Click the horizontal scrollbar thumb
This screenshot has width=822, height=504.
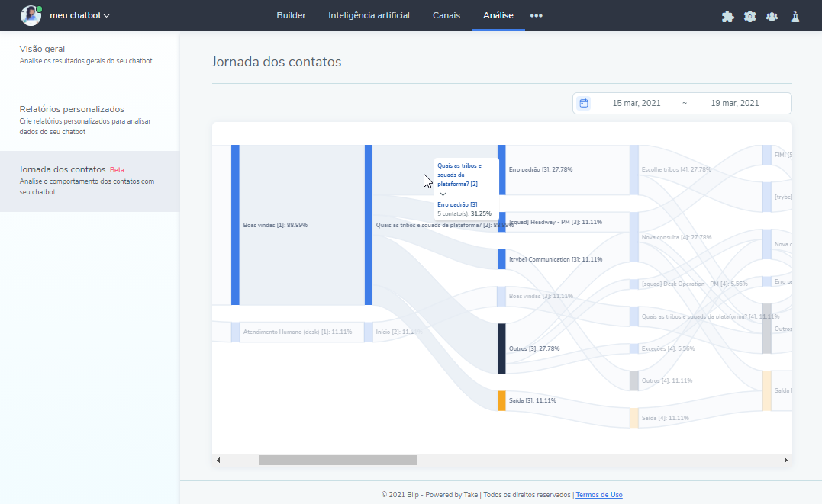coord(338,461)
